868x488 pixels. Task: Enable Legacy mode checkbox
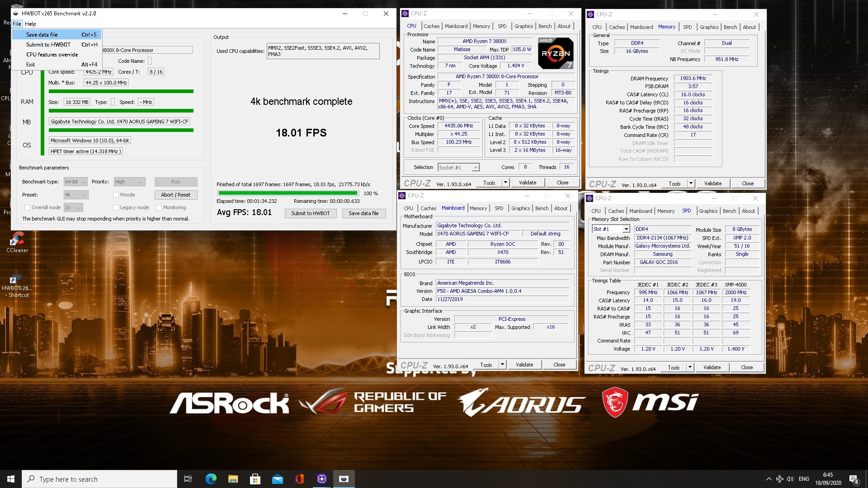tap(116, 207)
